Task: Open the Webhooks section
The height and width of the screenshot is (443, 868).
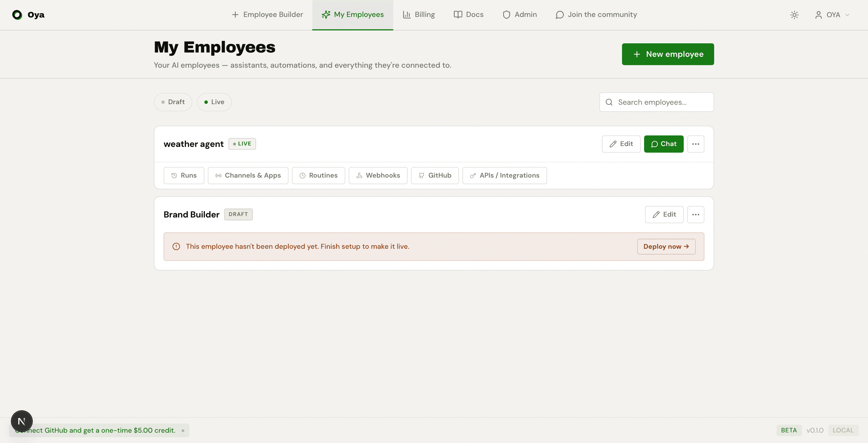Action: [378, 175]
